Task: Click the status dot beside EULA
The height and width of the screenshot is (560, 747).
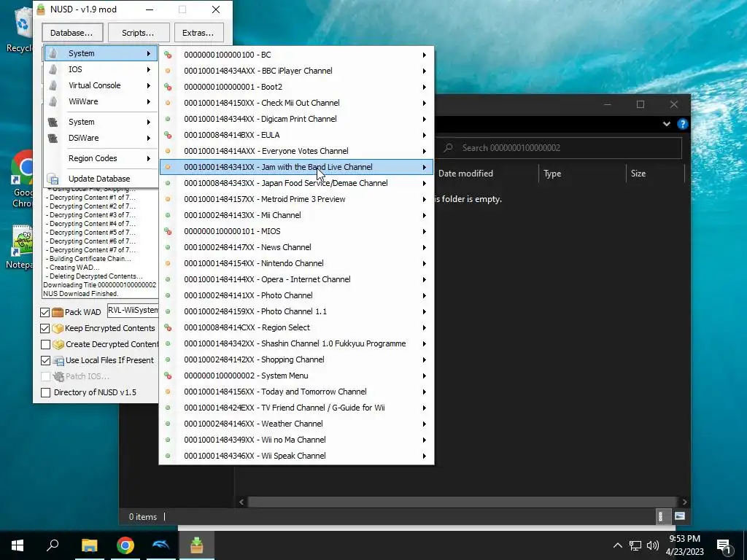Action: pos(168,135)
